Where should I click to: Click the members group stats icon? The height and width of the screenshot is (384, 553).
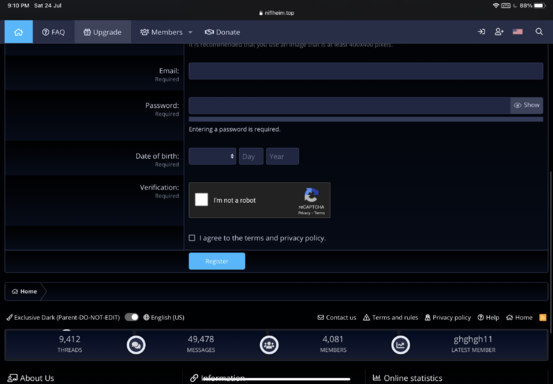pos(269,345)
